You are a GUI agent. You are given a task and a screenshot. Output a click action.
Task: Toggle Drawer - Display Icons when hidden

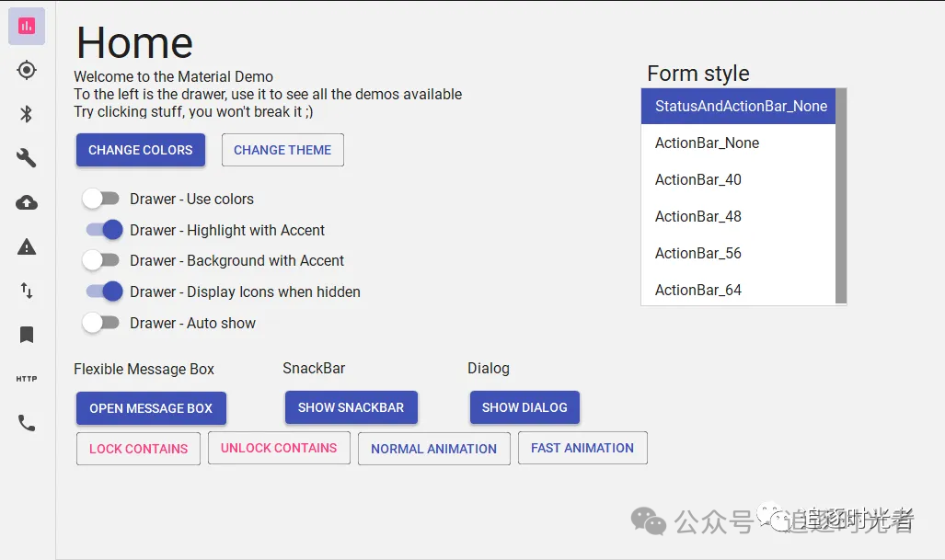coord(104,291)
